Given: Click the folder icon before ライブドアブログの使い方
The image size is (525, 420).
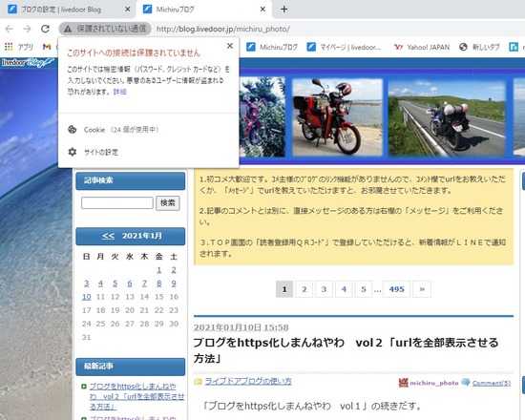Looking at the screenshot, I should click(x=198, y=382).
